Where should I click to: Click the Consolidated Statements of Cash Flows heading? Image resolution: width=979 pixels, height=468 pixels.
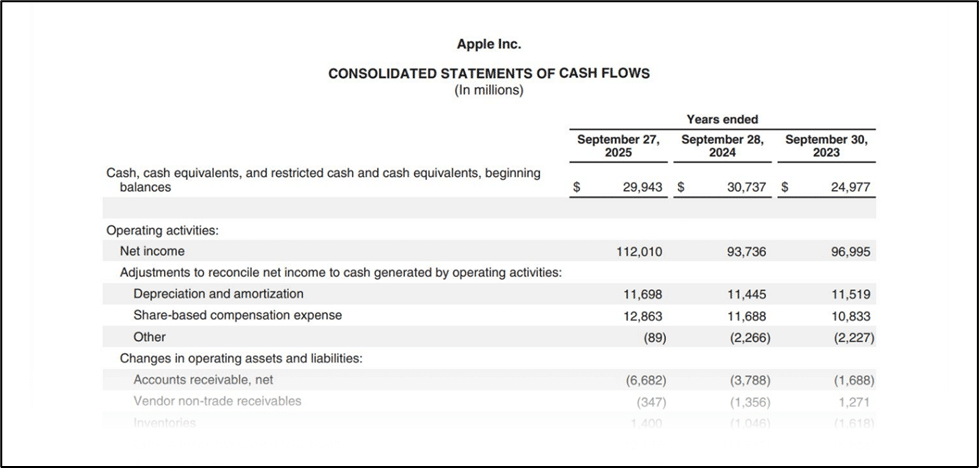click(489, 74)
